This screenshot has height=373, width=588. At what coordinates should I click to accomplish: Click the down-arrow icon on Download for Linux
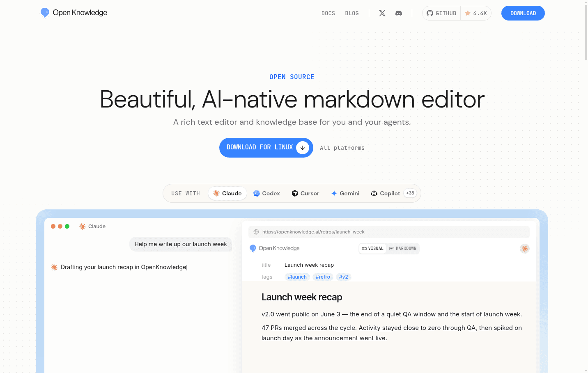point(303,148)
